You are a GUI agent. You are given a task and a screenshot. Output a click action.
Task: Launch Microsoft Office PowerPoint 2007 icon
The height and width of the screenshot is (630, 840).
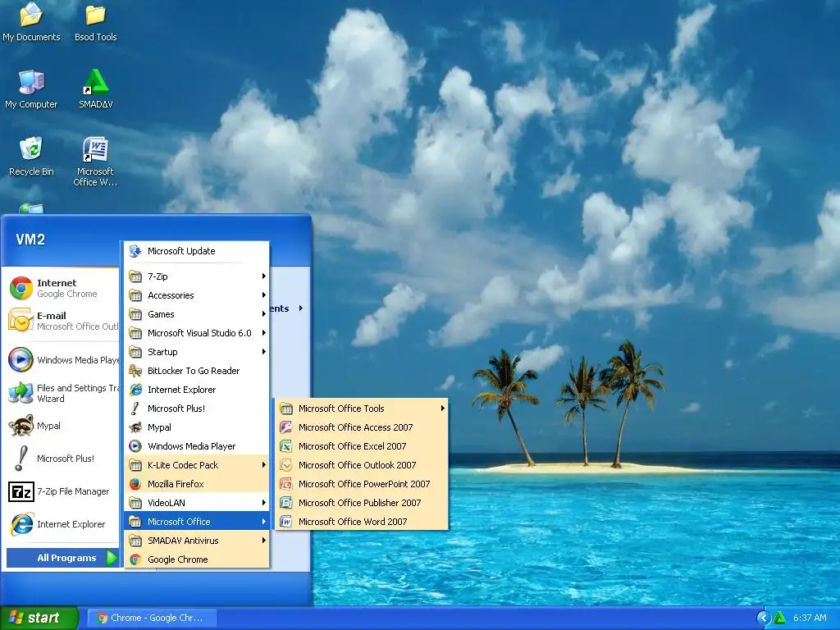tap(286, 484)
